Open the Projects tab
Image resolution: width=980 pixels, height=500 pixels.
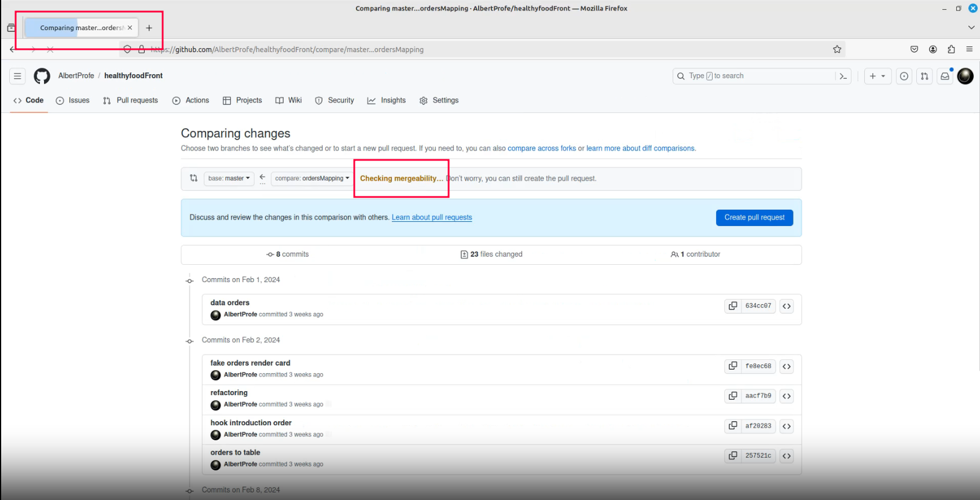242,100
